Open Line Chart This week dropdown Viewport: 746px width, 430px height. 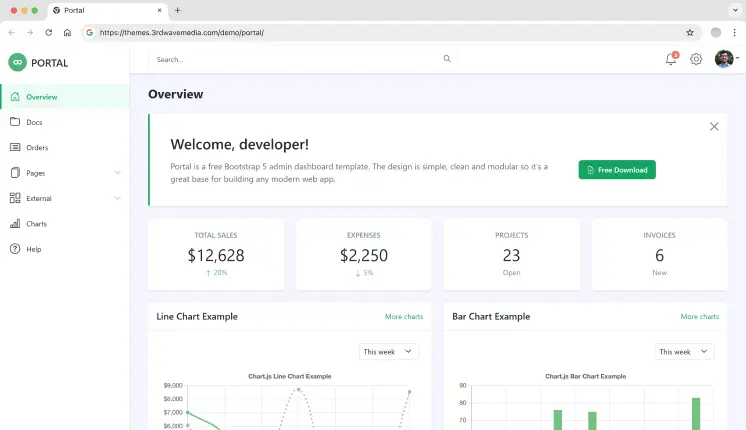pyautogui.click(x=388, y=352)
